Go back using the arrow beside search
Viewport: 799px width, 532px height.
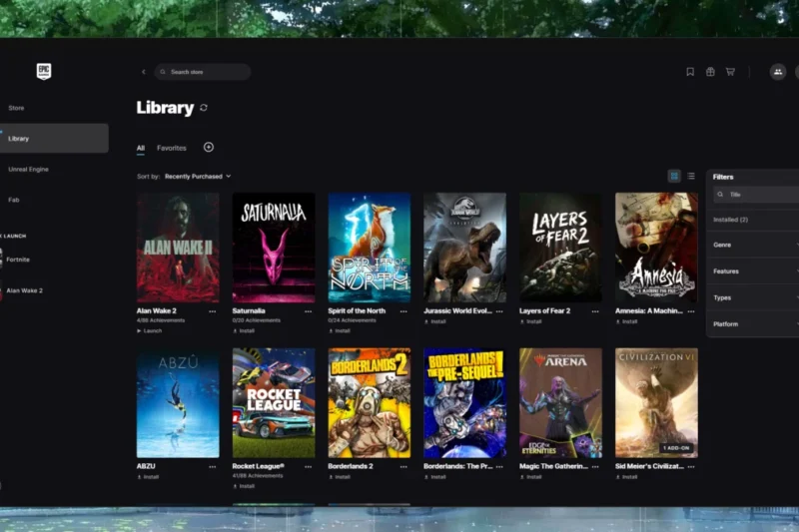click(144, 72)
